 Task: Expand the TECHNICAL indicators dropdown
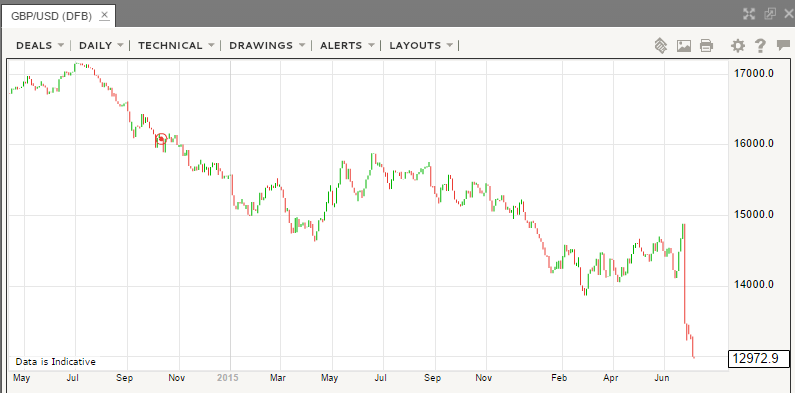coord(176,46)
